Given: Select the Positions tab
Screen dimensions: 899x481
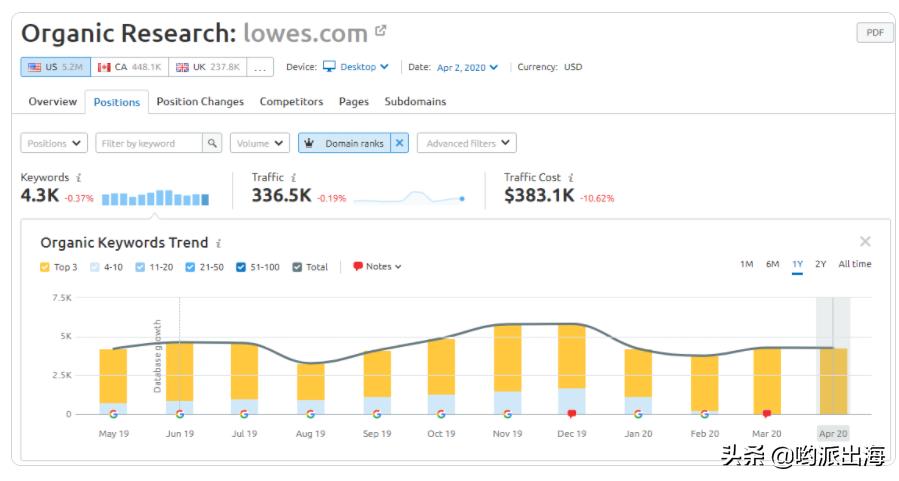Looking at the screenshot, I should (117, 102).
